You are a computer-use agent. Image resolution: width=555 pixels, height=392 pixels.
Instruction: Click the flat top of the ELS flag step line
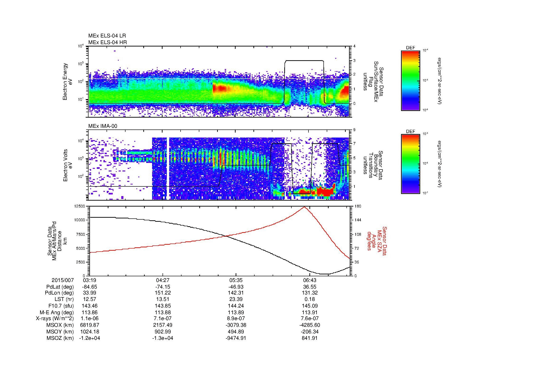pos(304,61)
